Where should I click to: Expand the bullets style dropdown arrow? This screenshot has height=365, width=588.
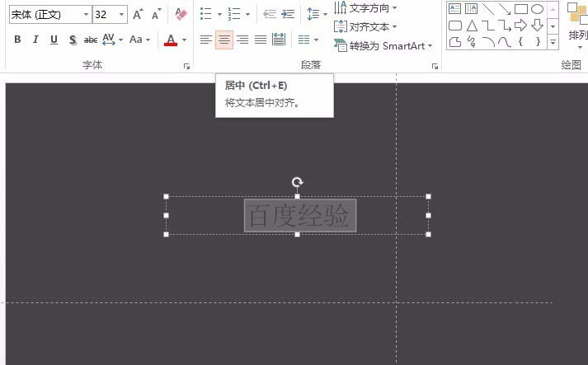pos(219,15)
